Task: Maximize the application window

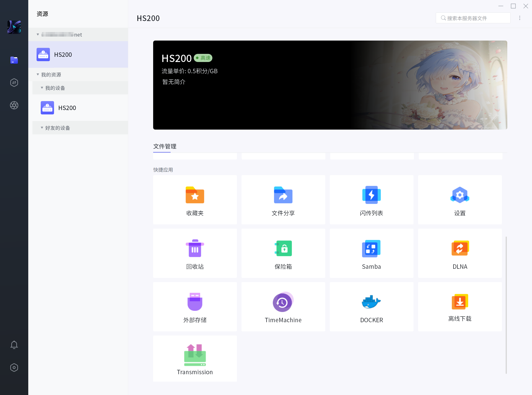Action: 513,6
